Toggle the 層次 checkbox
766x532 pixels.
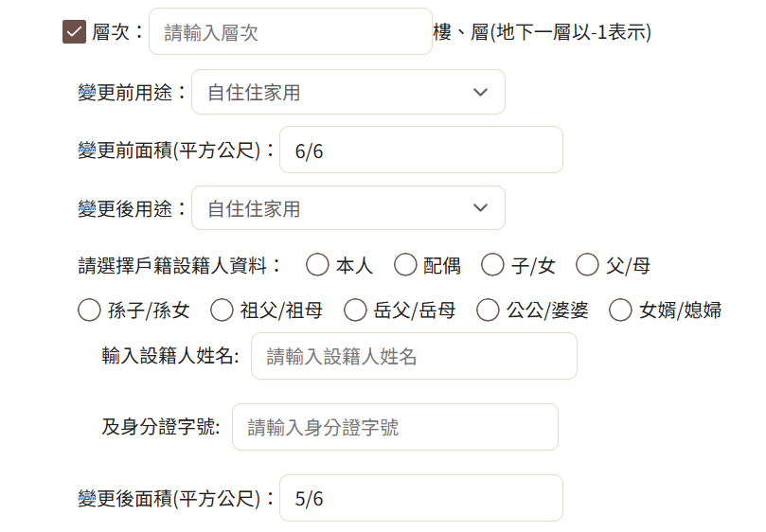point(75,32)
